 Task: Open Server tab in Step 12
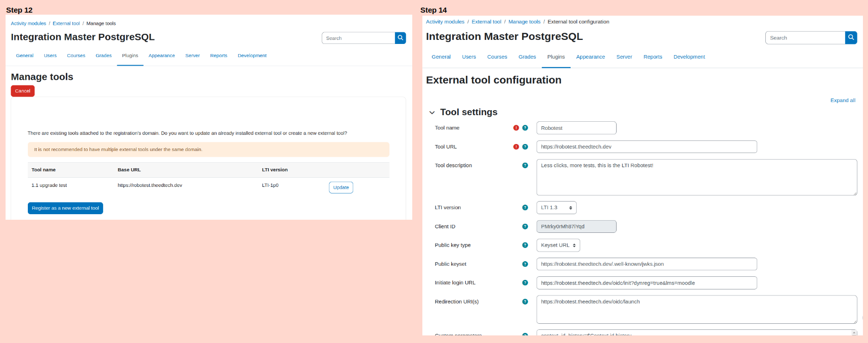pyautogui.click(x=192, y=56)
